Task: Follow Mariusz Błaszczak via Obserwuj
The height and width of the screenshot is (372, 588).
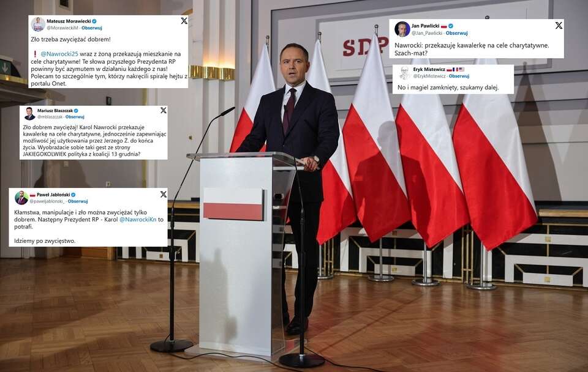Action: pos(75,117)
